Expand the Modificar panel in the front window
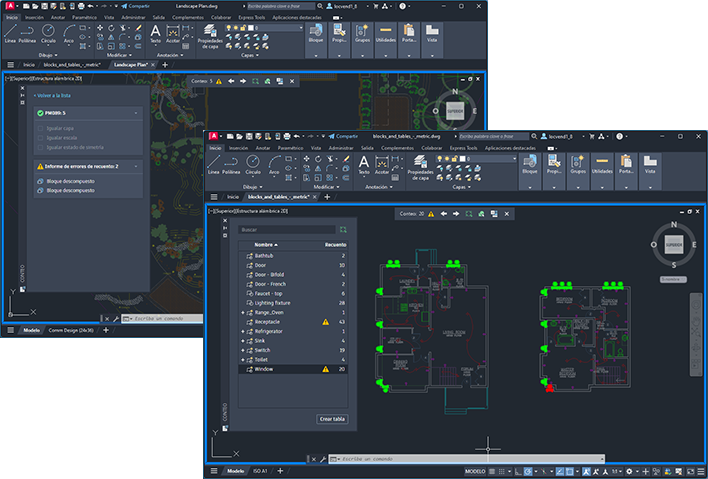The image size is (708, 479). pos(326,187)
